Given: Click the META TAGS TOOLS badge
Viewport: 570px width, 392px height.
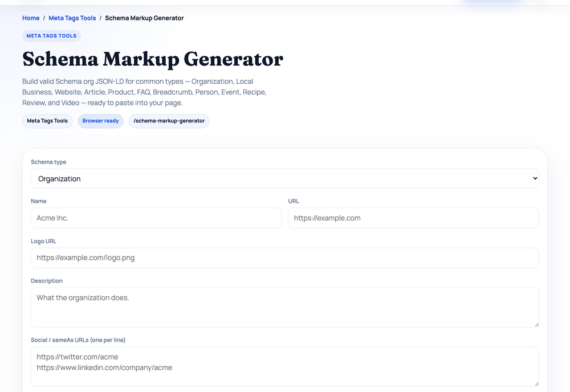Looking at the screenshot, I should point(52,36).
